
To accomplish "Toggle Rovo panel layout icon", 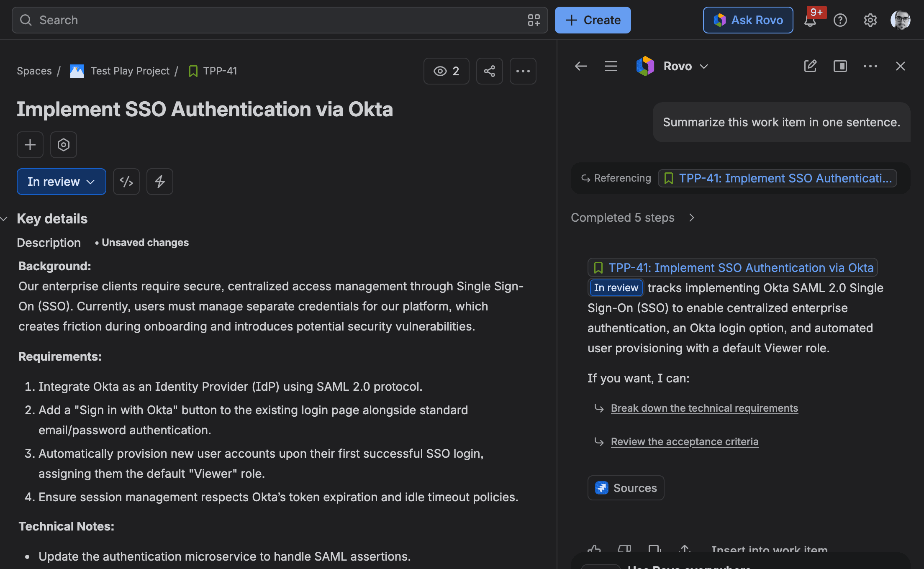I will (x=840, y=66).
